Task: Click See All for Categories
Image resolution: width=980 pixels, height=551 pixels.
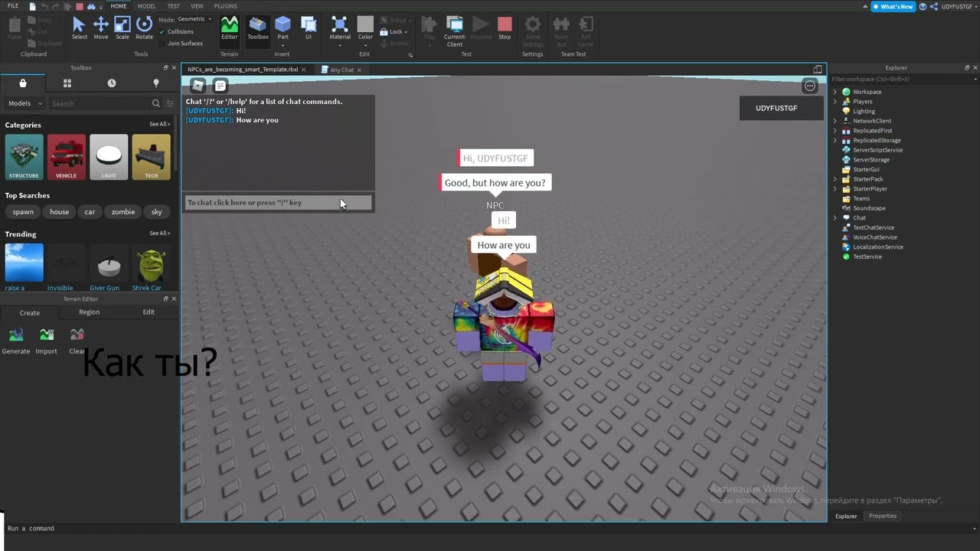Action: (159, 124)
